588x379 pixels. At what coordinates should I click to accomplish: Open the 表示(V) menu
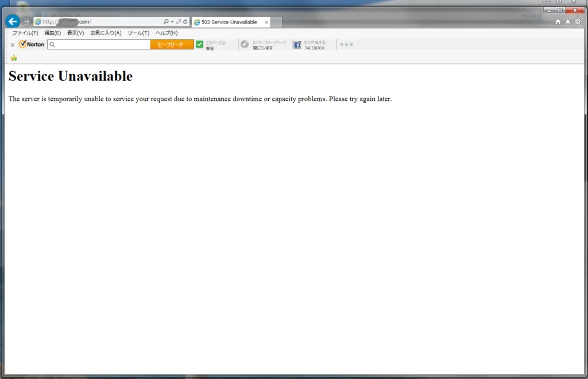[x=75, y=33]
